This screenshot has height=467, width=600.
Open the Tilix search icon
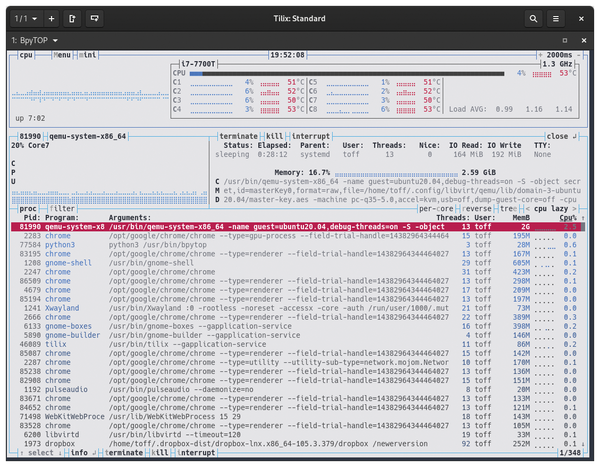point(533,19)
